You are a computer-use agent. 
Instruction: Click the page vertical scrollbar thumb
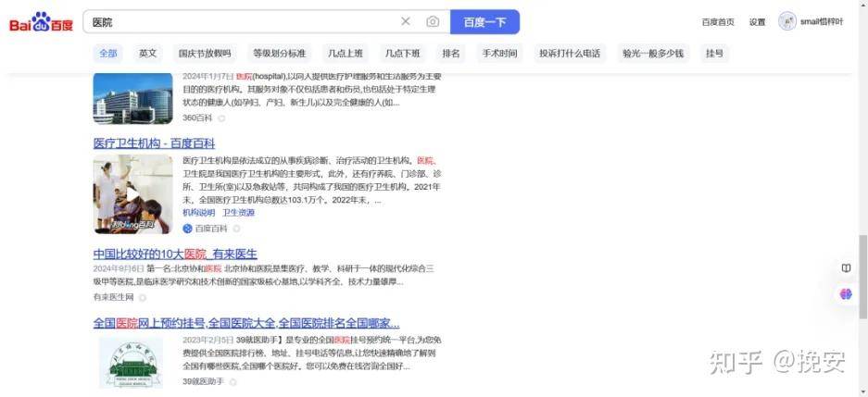coord(863,277)
